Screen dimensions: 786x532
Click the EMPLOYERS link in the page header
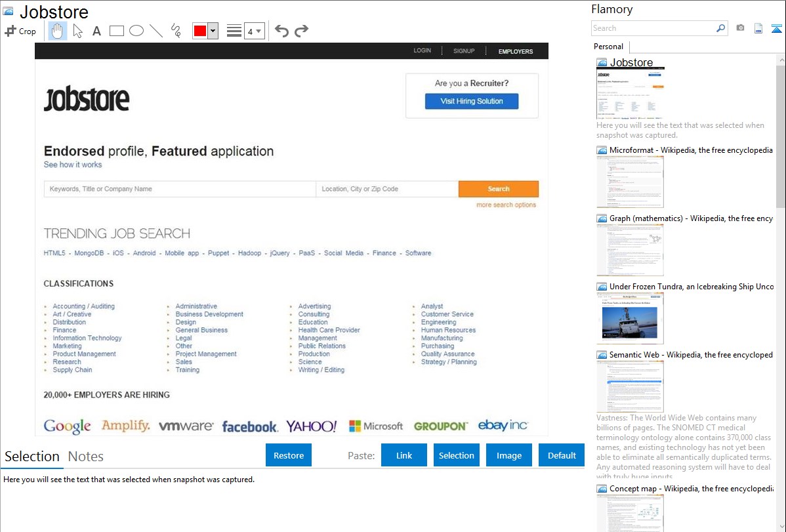(x=515, y=51)
